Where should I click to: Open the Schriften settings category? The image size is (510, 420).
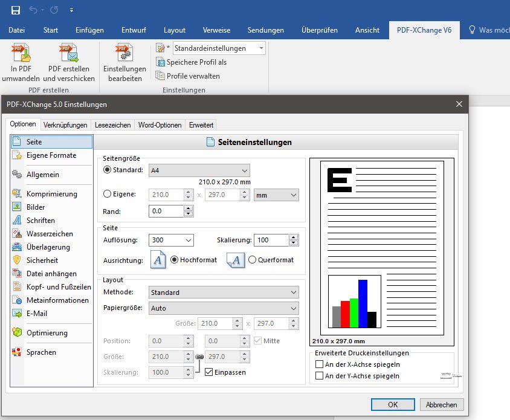[x=40, y=221]
